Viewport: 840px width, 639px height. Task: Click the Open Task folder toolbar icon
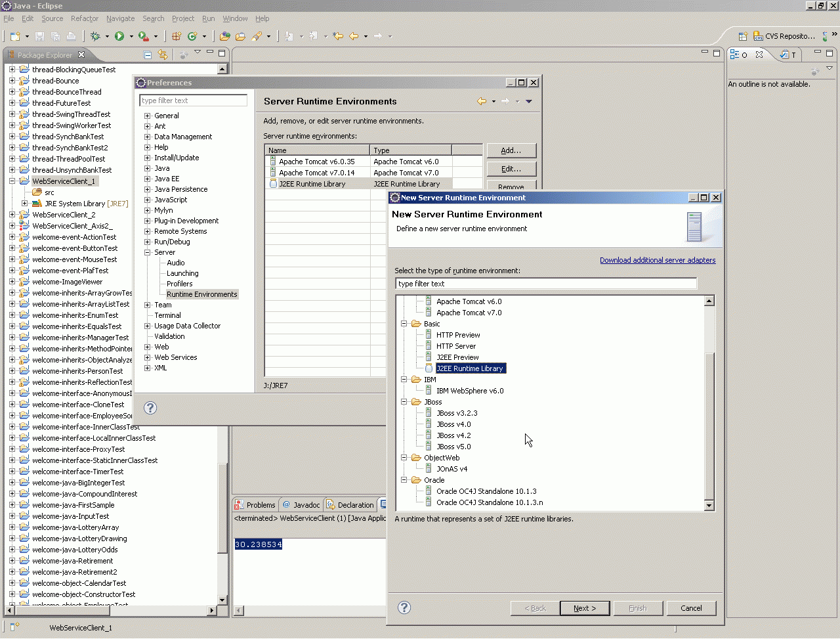(240, 36)
